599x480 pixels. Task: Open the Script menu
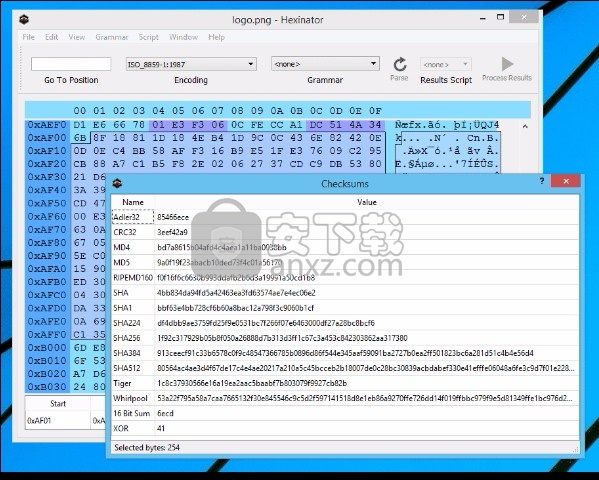tap(148, 37)
